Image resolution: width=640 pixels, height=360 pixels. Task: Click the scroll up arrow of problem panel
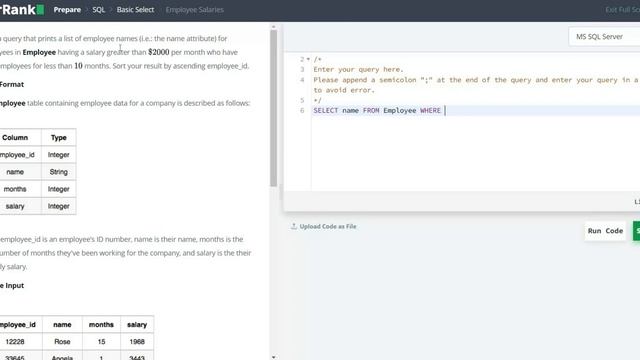(273, 27)
